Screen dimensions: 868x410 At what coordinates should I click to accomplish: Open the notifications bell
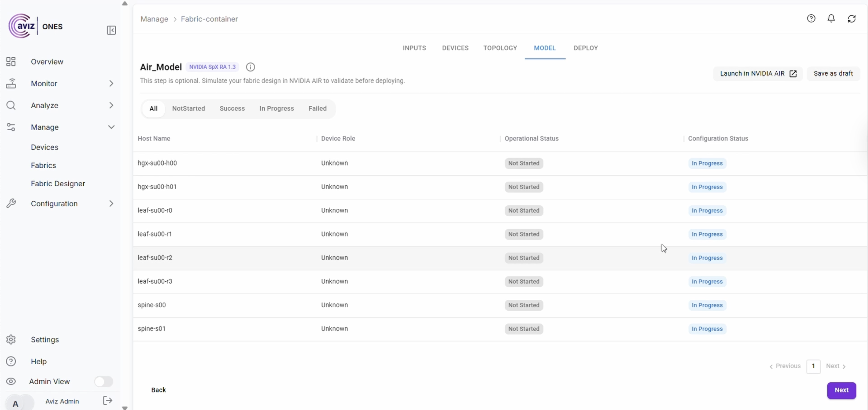(831, 19)
